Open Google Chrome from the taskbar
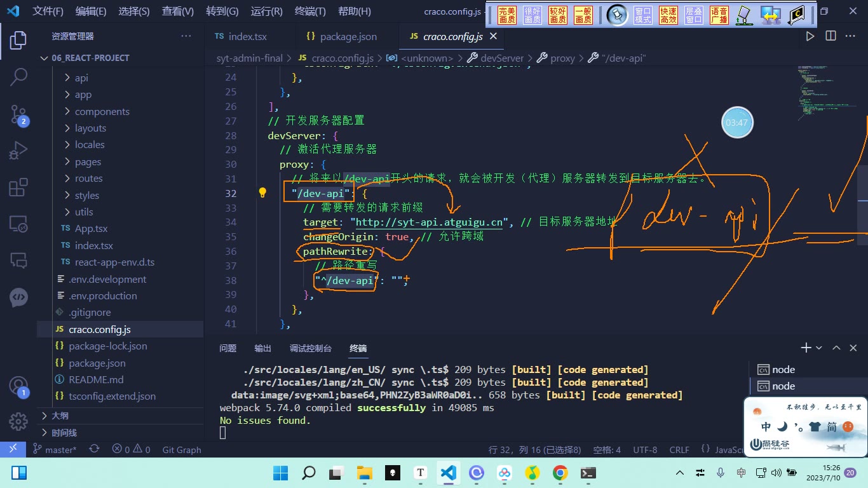 [560, 473]
